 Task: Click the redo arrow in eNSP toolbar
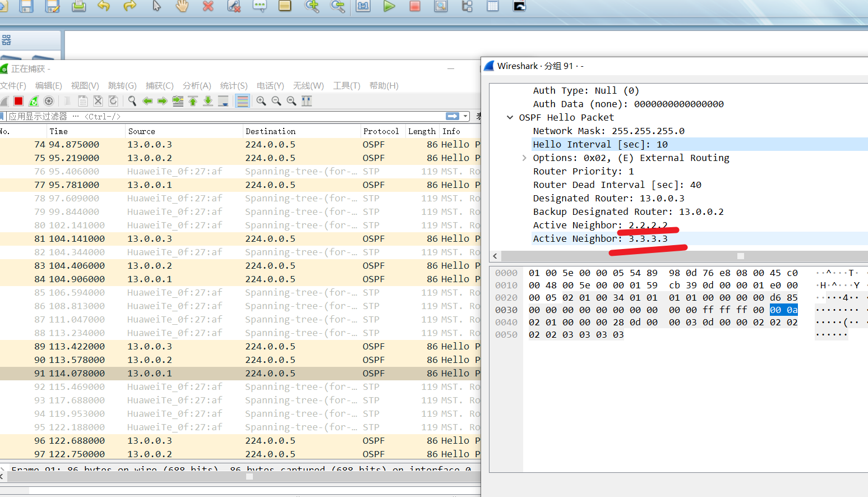click(x=130, y=6)
